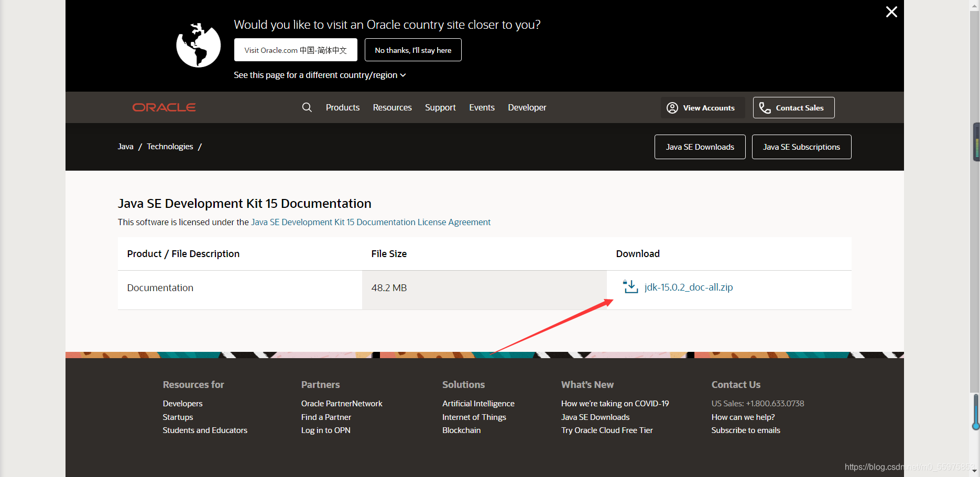The height and width of the screenshot is (477, 980).
Task: Open the search magnifier icon
Action: 307,107
